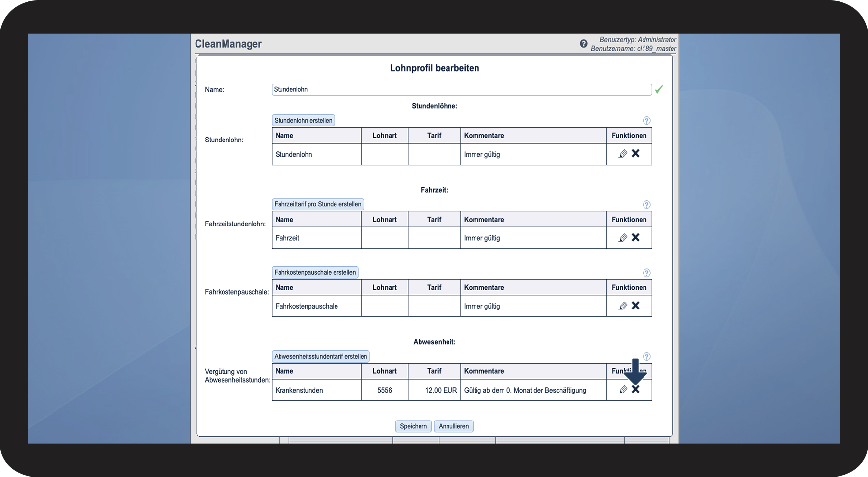Click the 'Vergütung von Abwesenheitsstunden:' label
This screenshot has height=477, width=868.
[x=238, y=376]
